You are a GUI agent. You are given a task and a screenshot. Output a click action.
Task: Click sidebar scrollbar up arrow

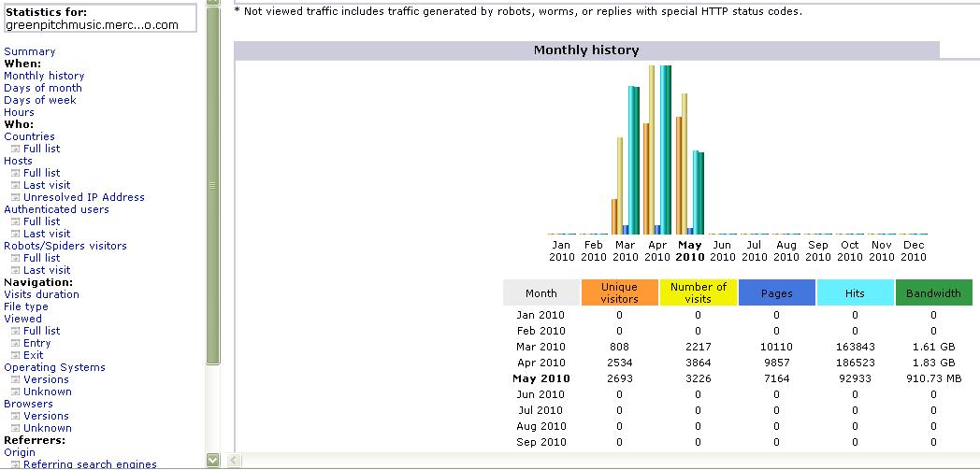tap(213, 2)
